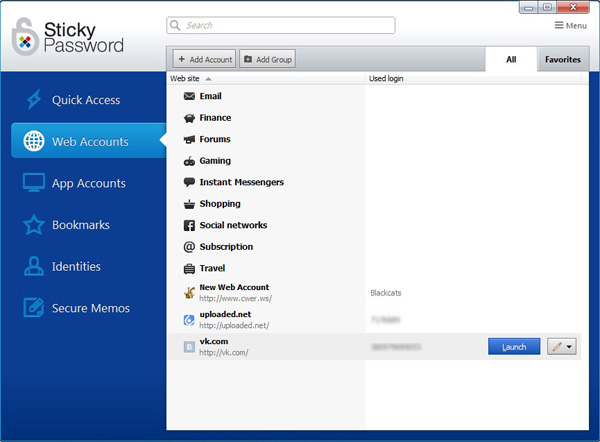Click the Add Account button
This screenshot has width=600, height=442.
point(204,59)
